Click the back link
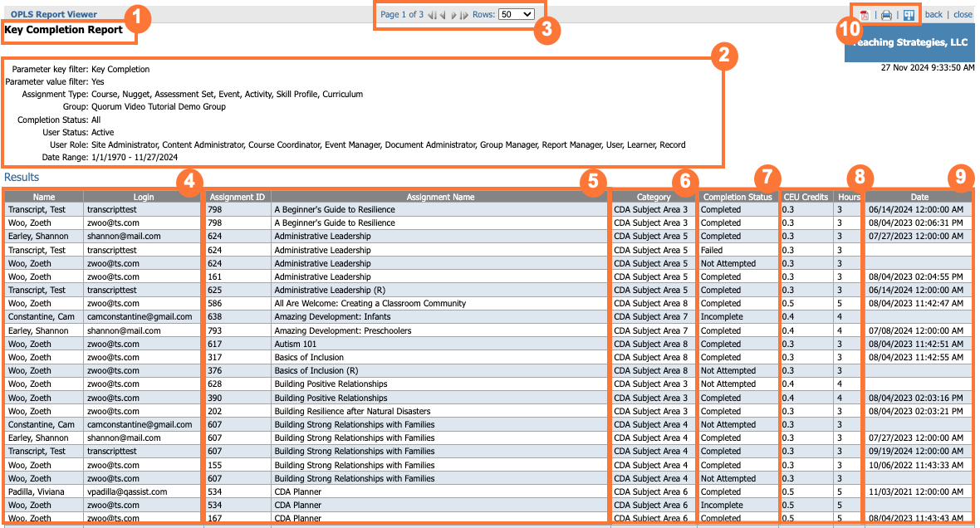Viewport: 980px width, 528px height. pos(933,14)
